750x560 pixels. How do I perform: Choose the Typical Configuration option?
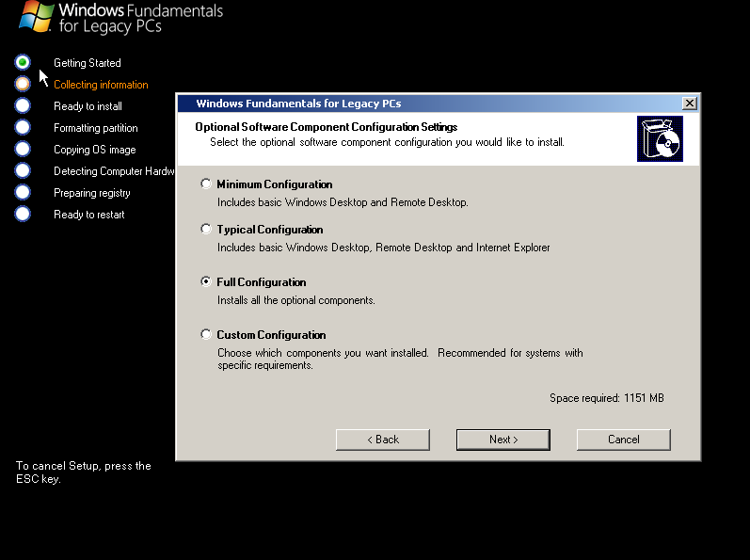click(x=206, y=229)
